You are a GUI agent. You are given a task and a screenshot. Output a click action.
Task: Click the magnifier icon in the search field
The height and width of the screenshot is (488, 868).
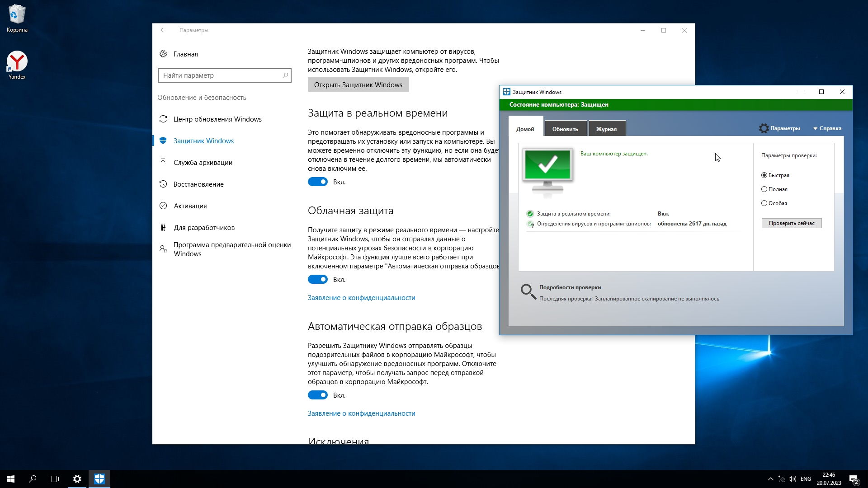coord(285,75)
